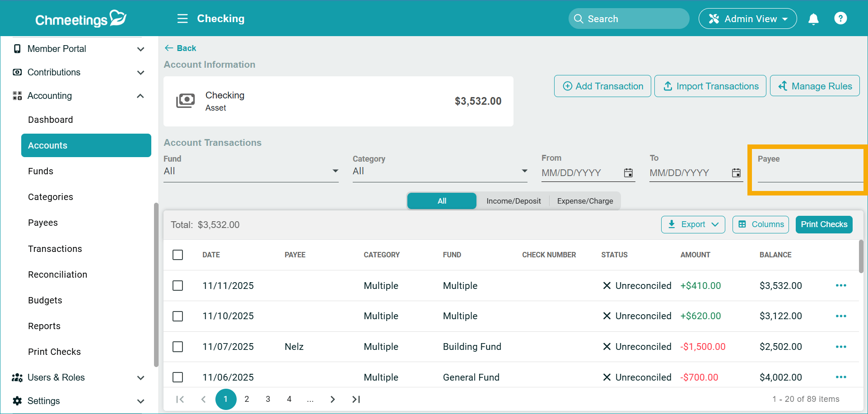This screenshot has width=868, height=414.
Task: Expand the Settings menu chevron
Action: 141,401
